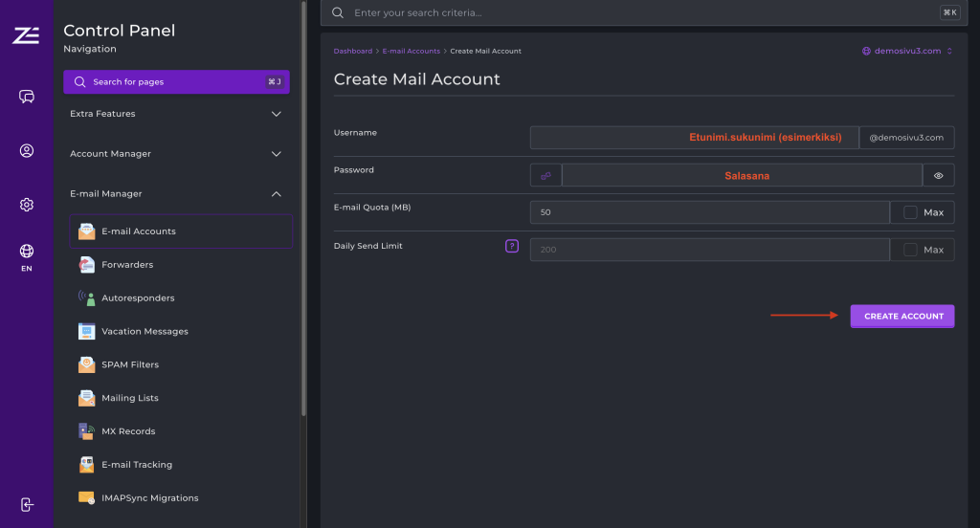Click the logout icon at bottom left
980x528 pixels.
[27, 504]
